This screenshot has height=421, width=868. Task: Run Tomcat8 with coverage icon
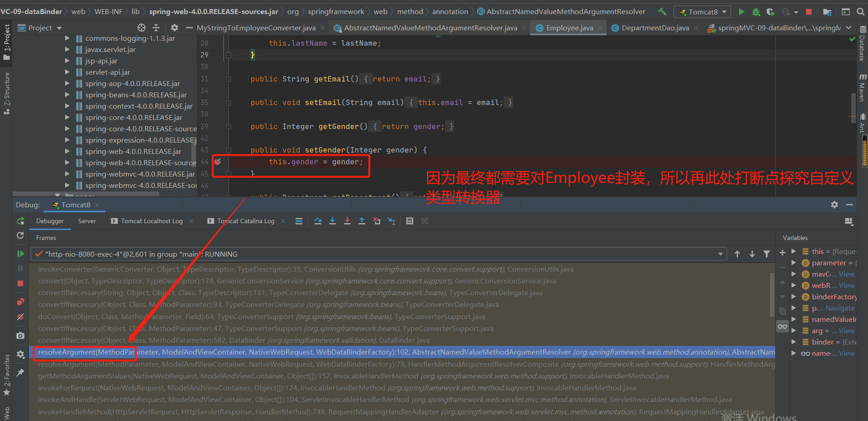(770, 12)
